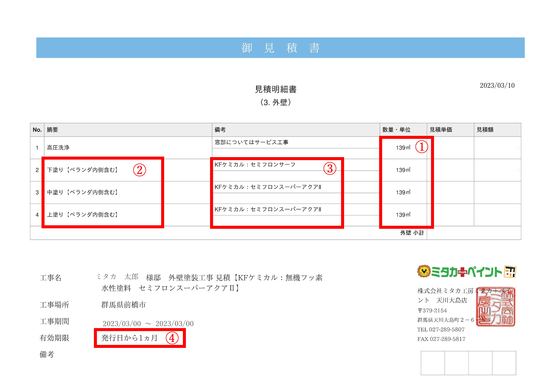This screenshot has width=555, height=392.
Task: Click the 工事名 label
Action: (x=51, y=278)
